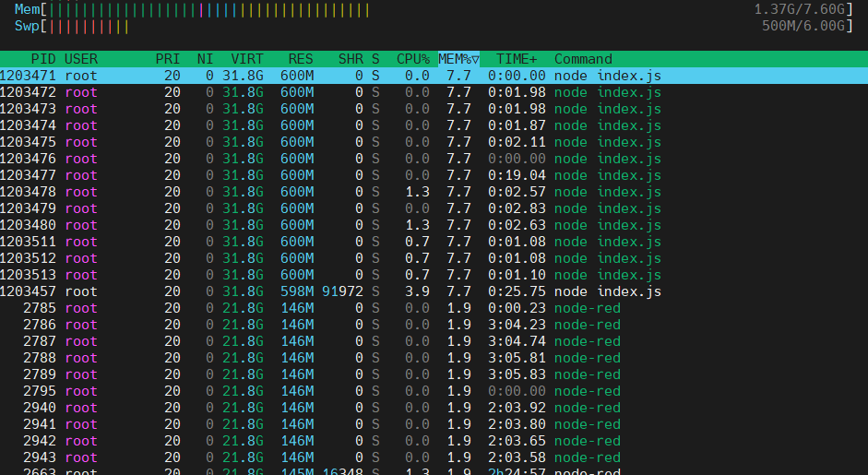Select node-red process PID 2787
Image resolution: width=868 pixels, height=475 pixels.
[x=434, y=341]
